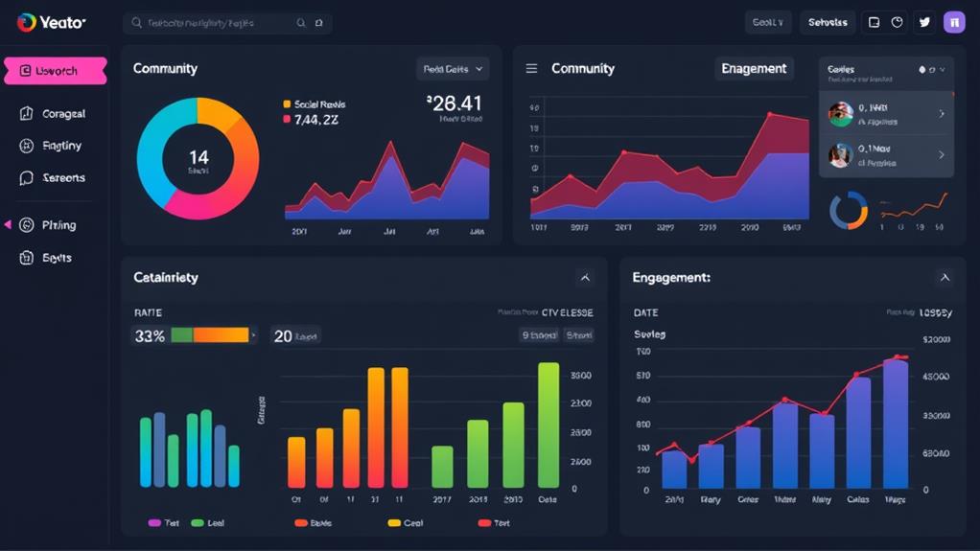
Task: Click the Plrting circle icon
Action: (26, 225)
